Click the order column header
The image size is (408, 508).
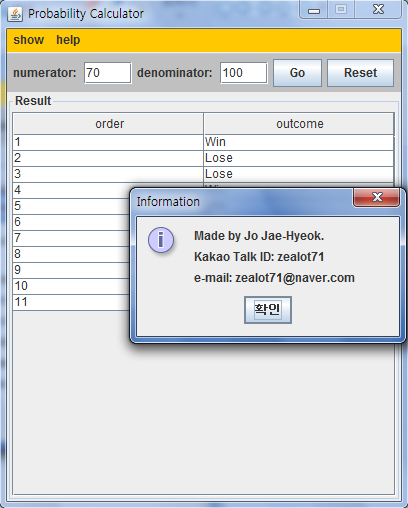click(x=108, y=124)
